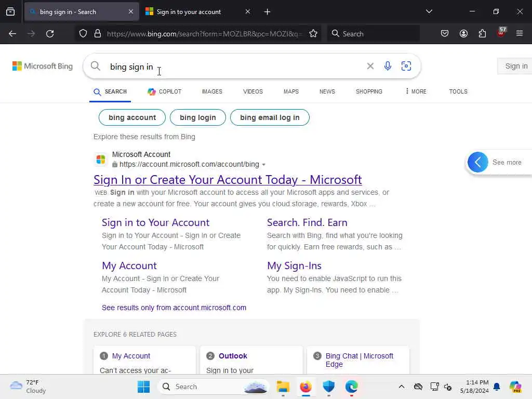Screen dimensions: 532x399
Task: Open the 'My Sign-Ins' sublink
Action: pos(294,265)
